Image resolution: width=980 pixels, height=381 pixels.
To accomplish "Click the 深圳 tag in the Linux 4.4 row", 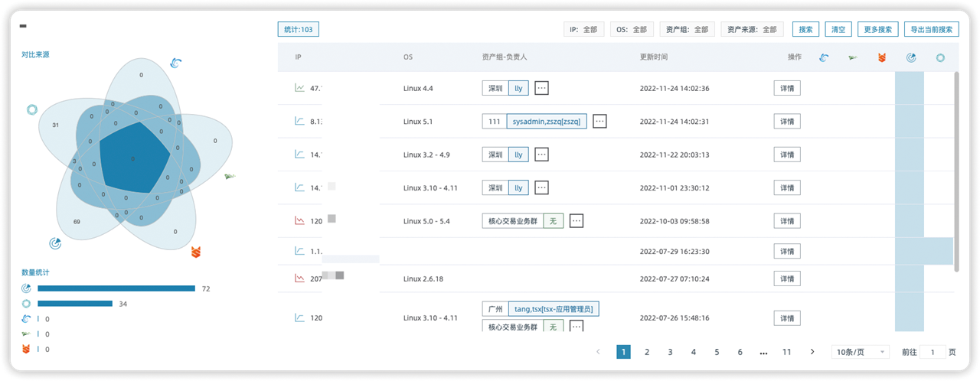I will (495, 88).
